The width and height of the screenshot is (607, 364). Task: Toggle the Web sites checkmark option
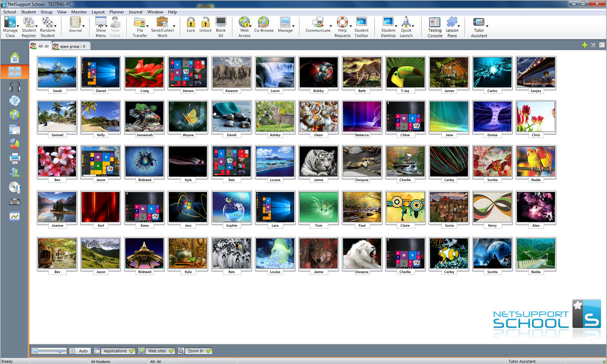click(171, 351)
